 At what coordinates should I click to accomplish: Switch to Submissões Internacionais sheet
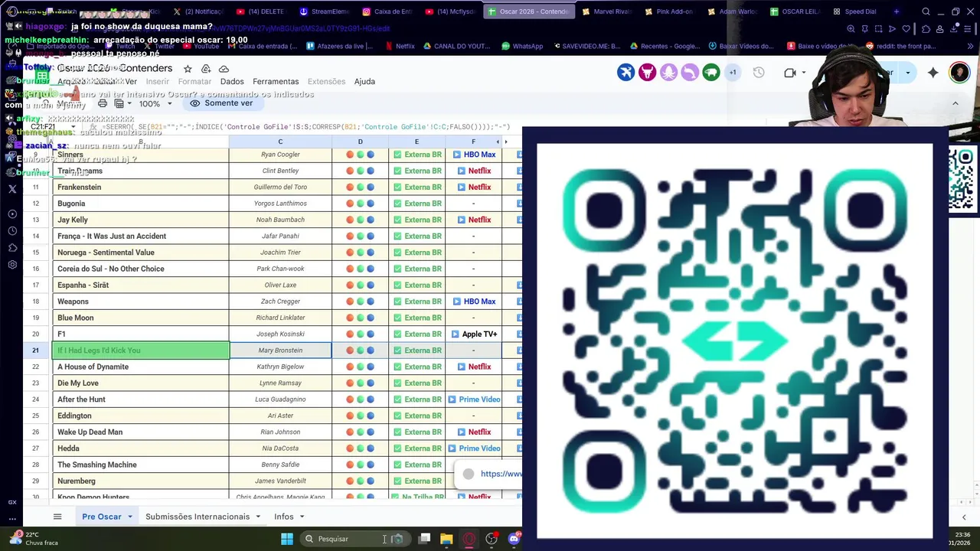pyautogui.click(x=198, y=517)
